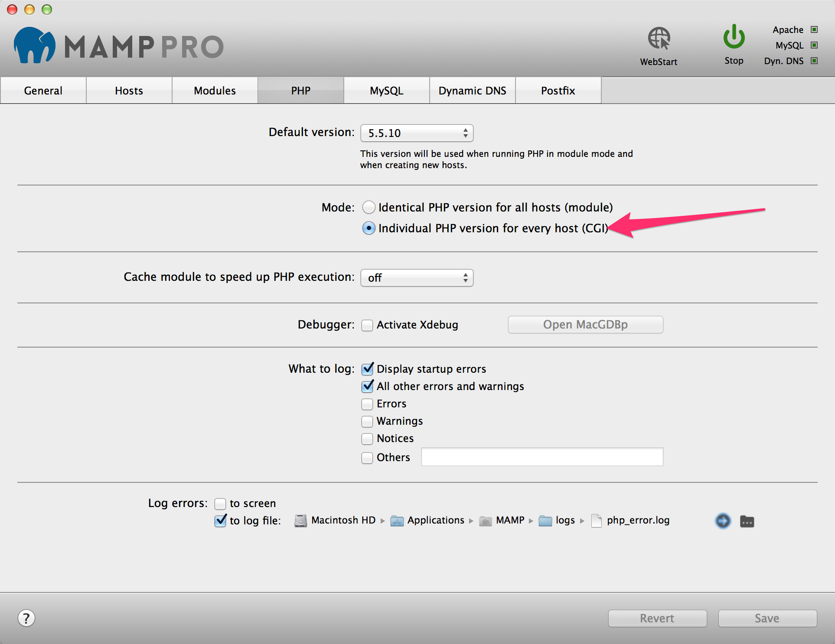Viewport: 835px width, 644px height.
Task: Click the Applications path label
Action: (436, 520)
